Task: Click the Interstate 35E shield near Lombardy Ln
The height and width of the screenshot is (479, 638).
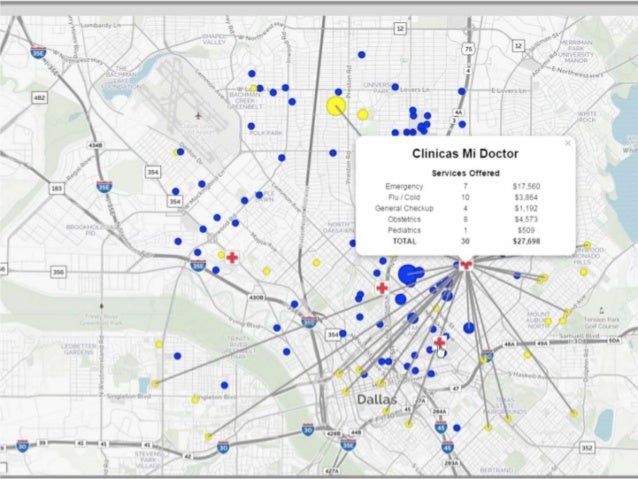Action: (x=38, y=52)
